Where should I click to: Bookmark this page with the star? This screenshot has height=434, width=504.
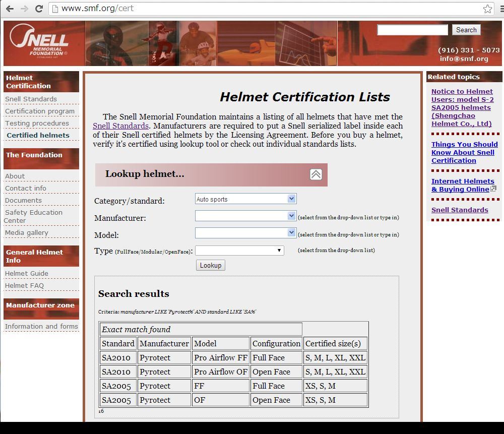coord(487,9)
